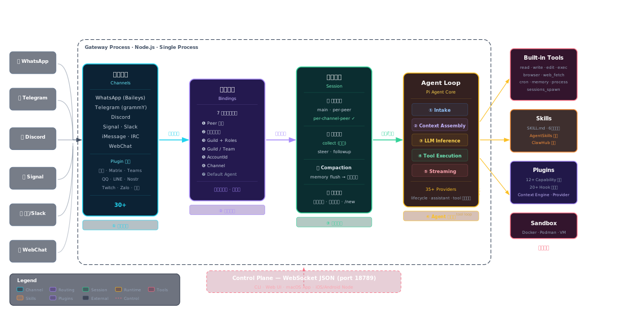Click the Control dashed-line legend marker
Viewport: 644px width, 316px height.
click(x=119, y=298)
